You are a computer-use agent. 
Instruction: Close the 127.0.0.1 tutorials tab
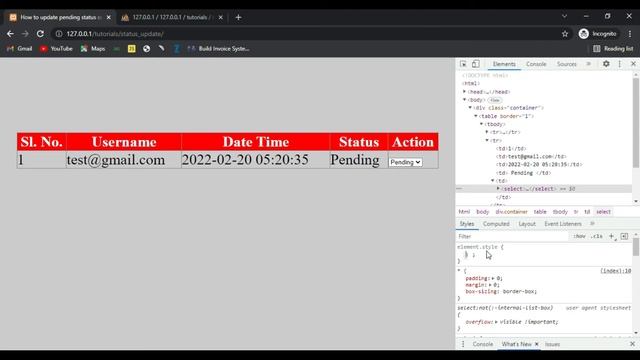pos(220,18)
